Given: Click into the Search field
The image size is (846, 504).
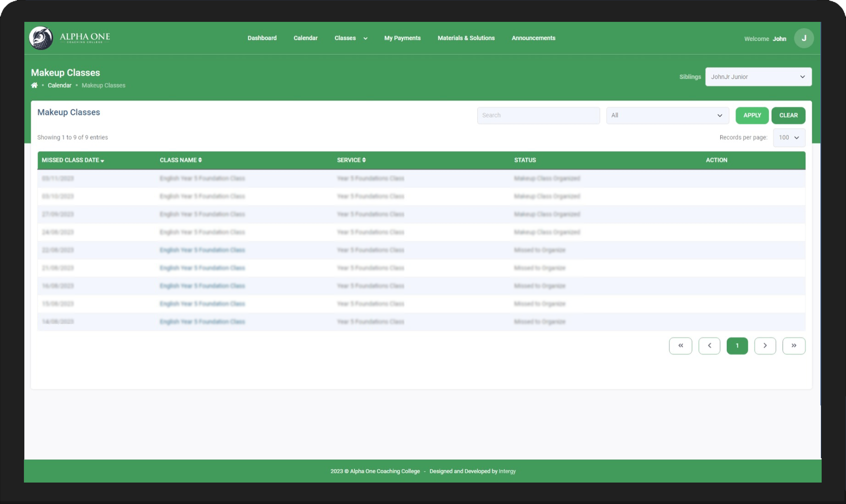Looking at the screenshot, I should [x=538, y=115].
